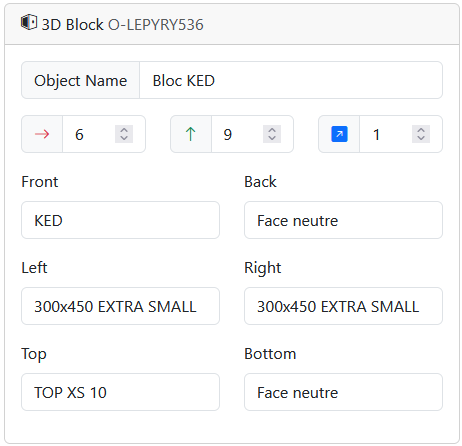The height and width of the screenshot is (446, 462).
Task: Decrease the depth value below 1
Action: [421, 138]
